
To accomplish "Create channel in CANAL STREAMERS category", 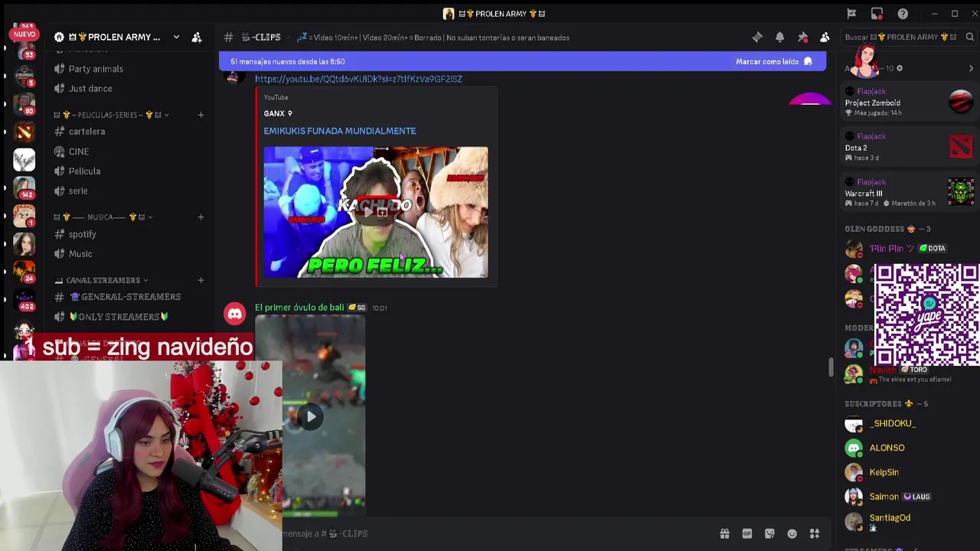I will (201, 280).
